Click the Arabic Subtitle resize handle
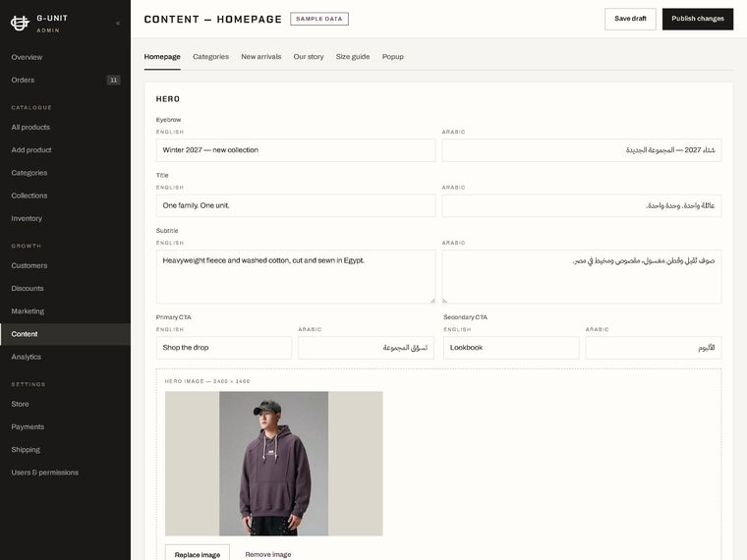 444,301
